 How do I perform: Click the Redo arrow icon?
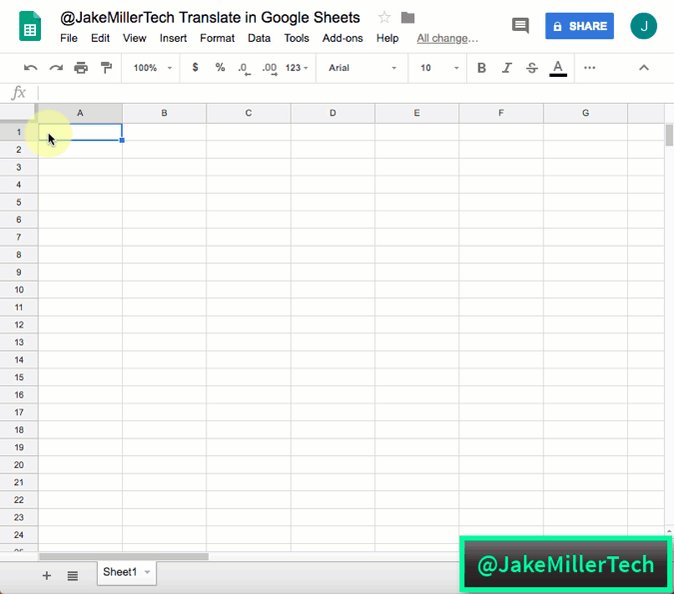(x=56, y=67)
